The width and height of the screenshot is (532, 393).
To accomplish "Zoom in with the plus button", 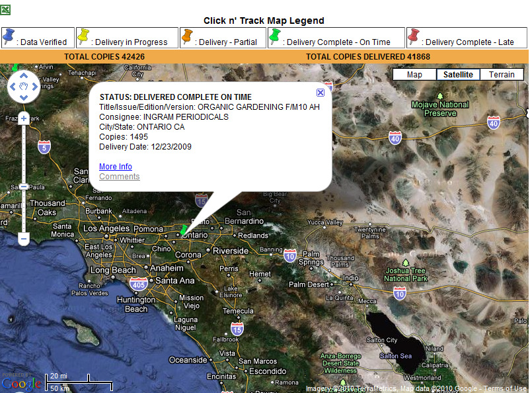I will pos(24,118).
